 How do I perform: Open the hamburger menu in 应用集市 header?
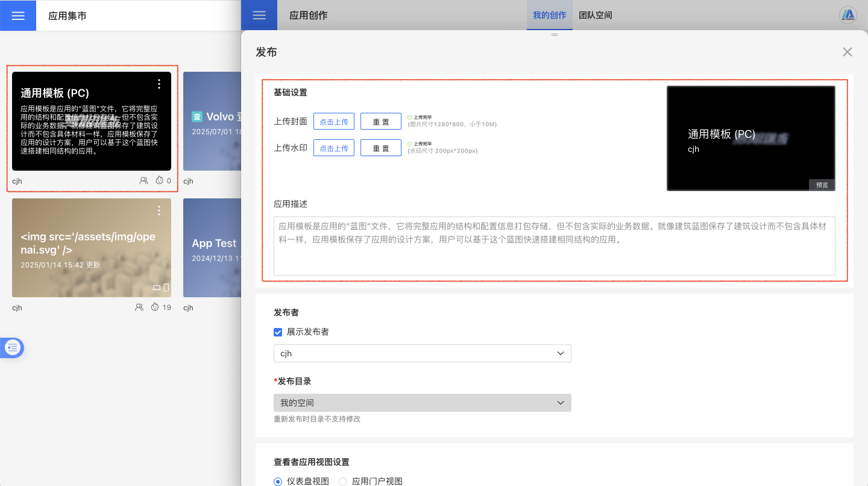pyautogui.click(x=18, y=16)
